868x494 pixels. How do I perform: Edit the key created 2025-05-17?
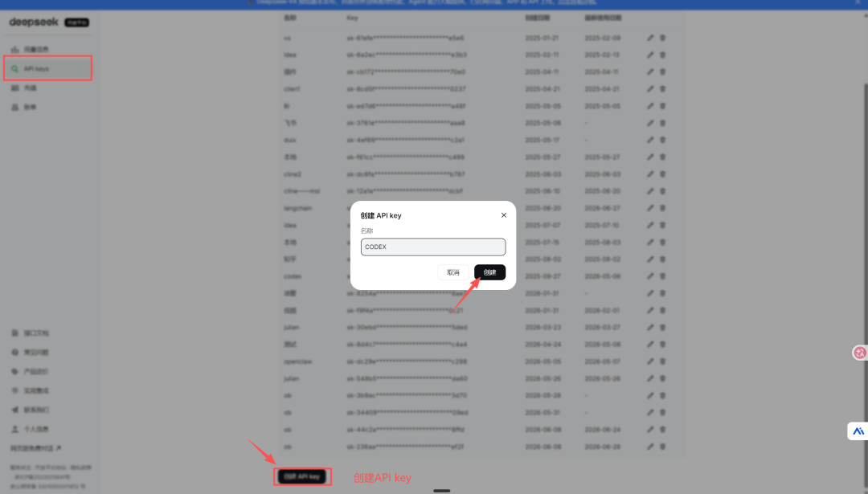click(x=650, y=140)
